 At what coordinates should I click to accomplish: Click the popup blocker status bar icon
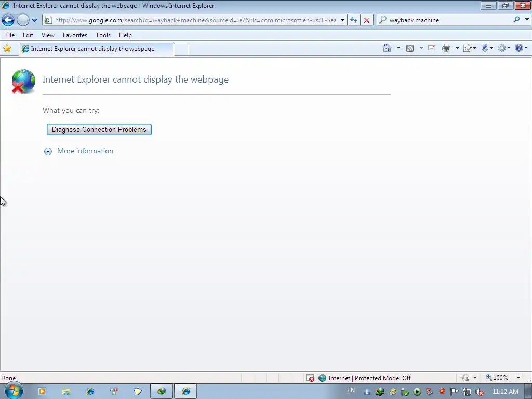(x=310, y=378)
